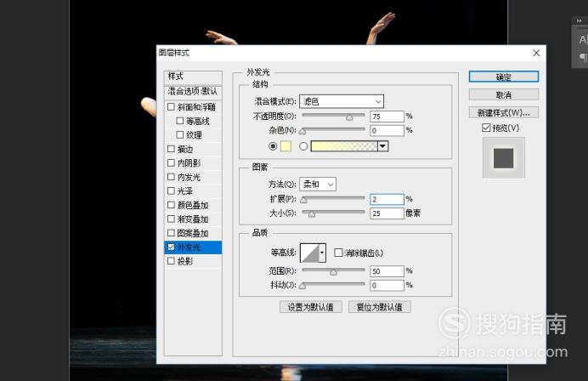Tick the 等高线 sub-option checkbox
The image size is (588, 381).
click(x=180, y=121)
